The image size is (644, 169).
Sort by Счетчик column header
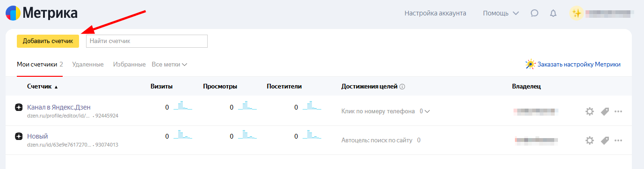pos(43,87)
